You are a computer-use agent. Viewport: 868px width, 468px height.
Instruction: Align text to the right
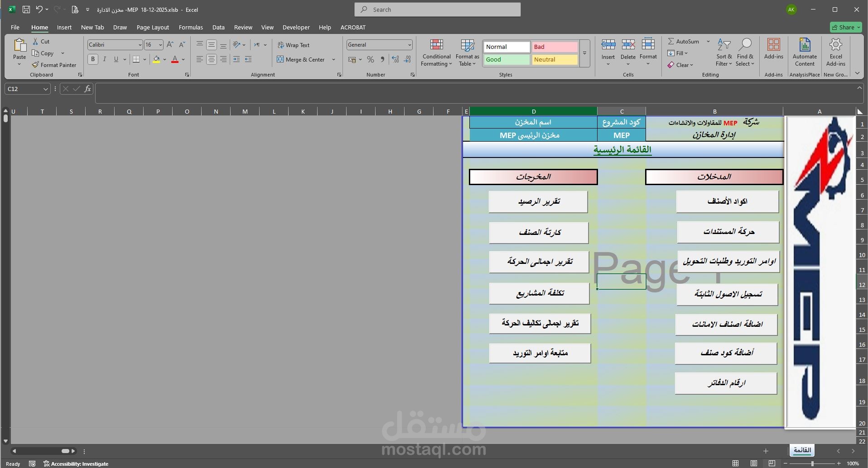223,59
